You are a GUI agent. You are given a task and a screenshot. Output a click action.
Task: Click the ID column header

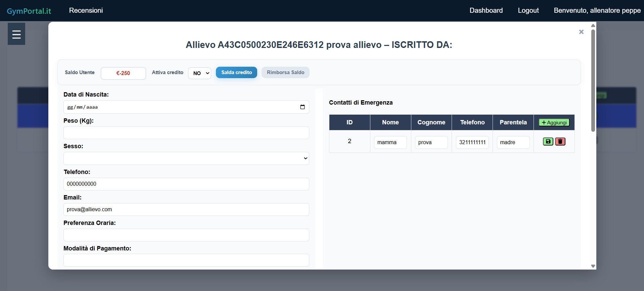350,122
